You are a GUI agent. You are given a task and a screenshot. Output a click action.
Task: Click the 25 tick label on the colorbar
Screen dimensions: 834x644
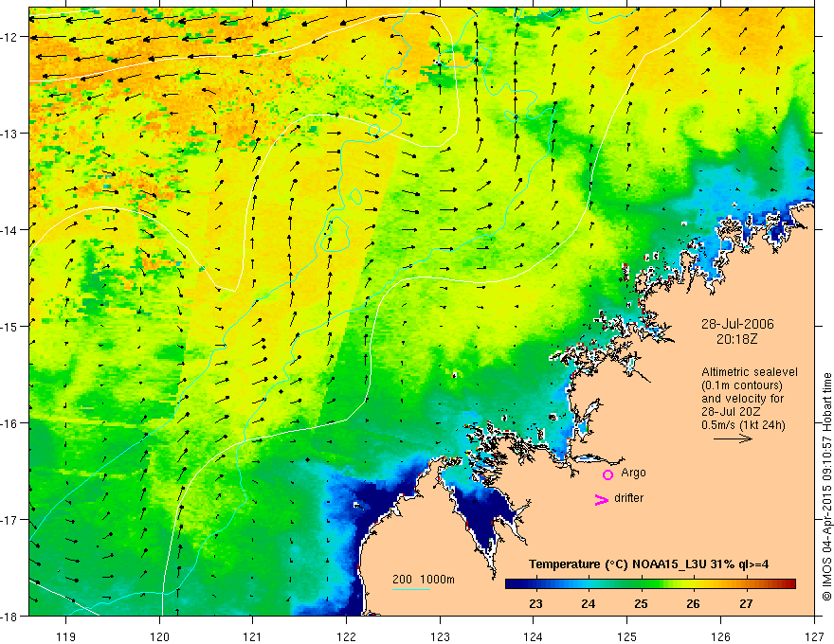(641, 603)
